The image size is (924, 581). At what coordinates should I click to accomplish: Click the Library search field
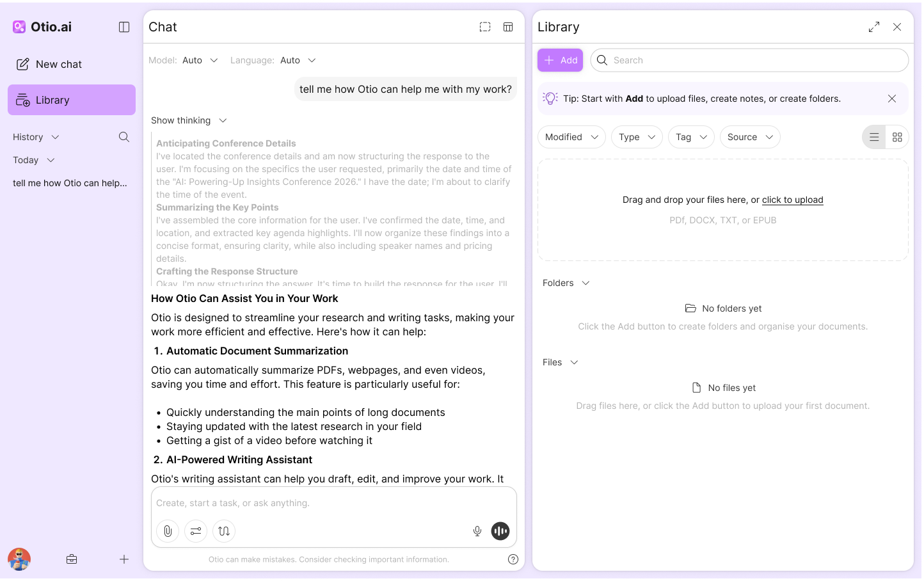coord(749,60)
